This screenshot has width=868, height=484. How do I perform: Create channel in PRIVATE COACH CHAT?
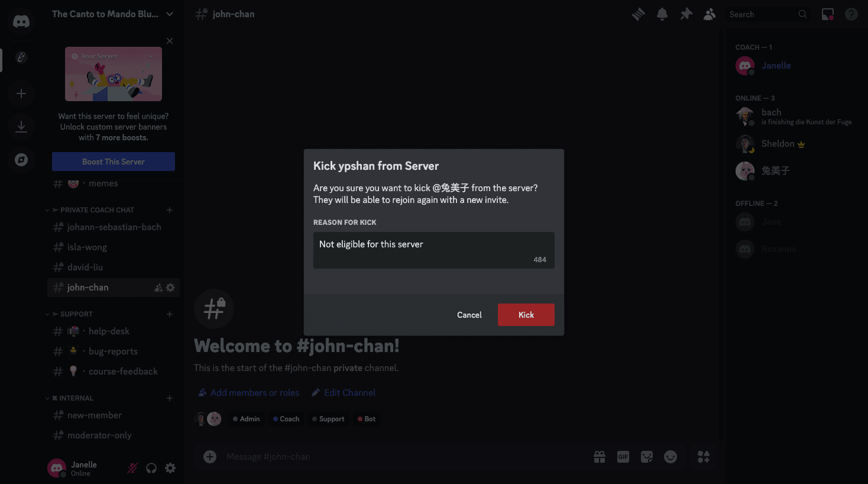pyautogui.click(x=170, y=210)
